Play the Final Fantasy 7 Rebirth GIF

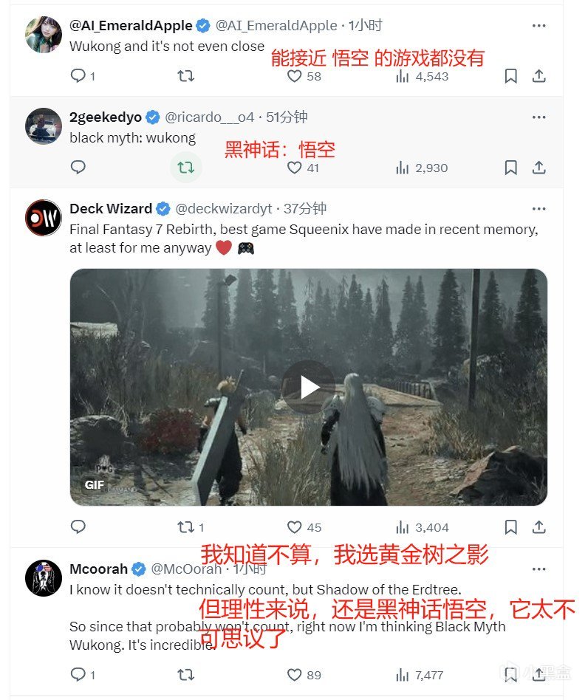coord(309,387)
